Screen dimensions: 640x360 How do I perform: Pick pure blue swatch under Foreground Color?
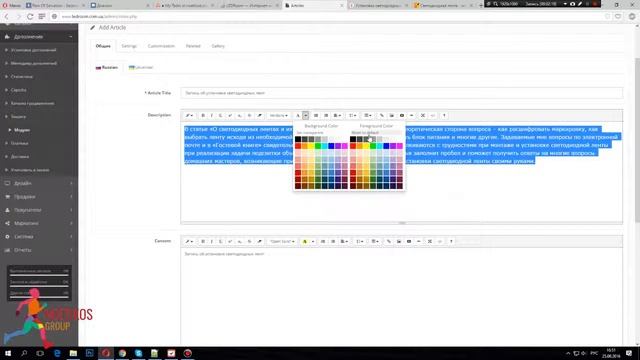click(386, 146)
